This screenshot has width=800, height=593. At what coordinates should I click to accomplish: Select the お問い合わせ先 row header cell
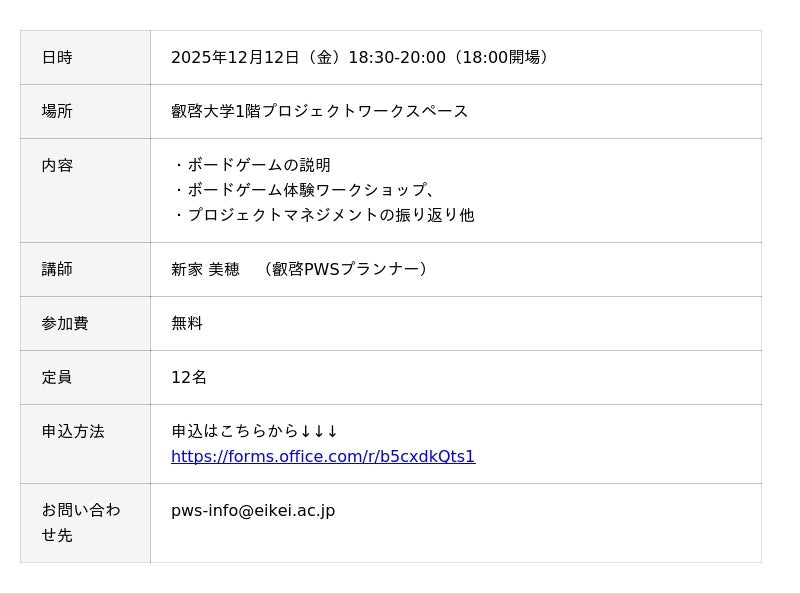[85, 523]
